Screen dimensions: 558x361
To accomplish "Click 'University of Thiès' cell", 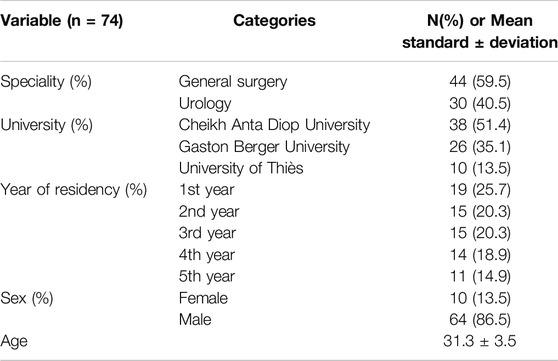I will [241, 168].
